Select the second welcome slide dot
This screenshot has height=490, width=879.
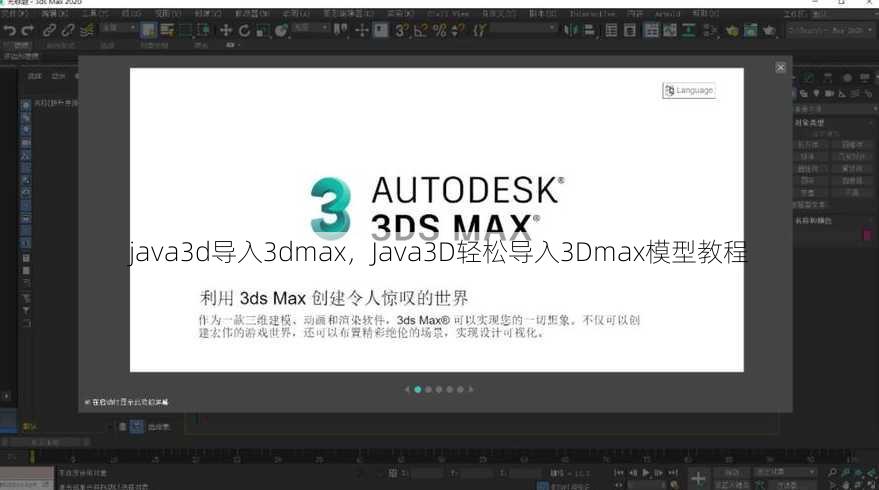(428, 389)
